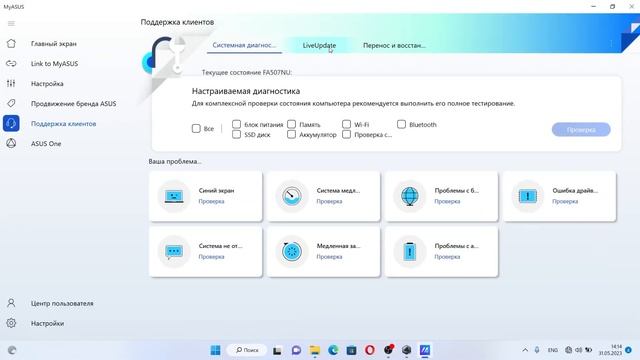Show hidden system tray icons chevron
640x360 pixels.
point(525,350)
